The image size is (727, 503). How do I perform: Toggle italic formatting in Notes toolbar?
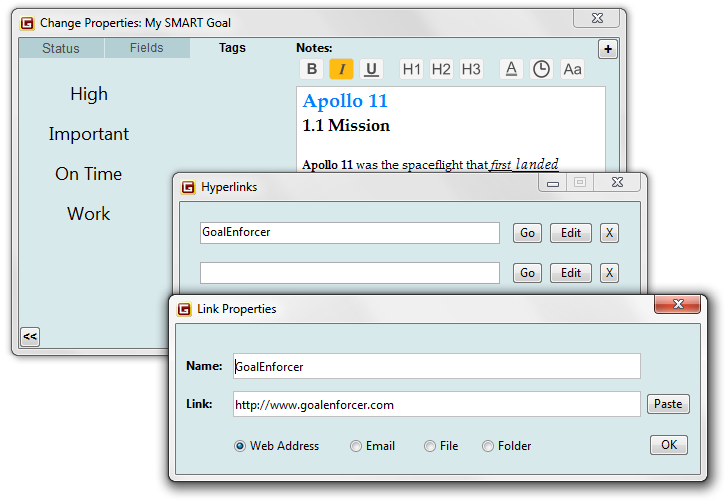(x=341, y=69)
